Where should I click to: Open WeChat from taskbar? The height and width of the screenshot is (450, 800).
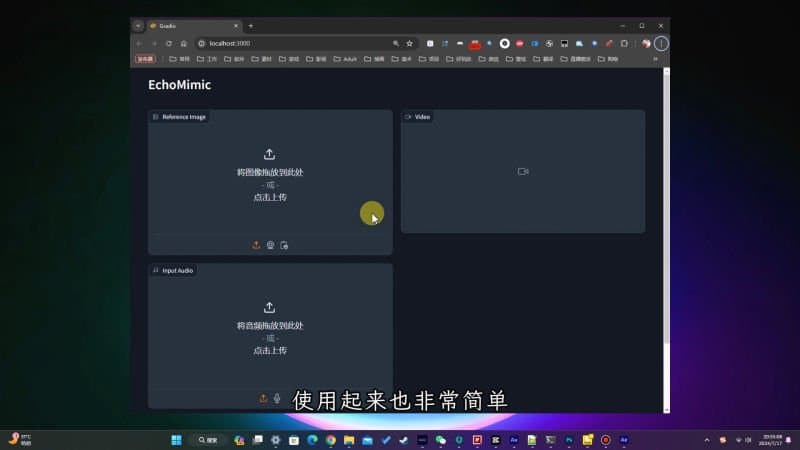(x=440, y=440)
